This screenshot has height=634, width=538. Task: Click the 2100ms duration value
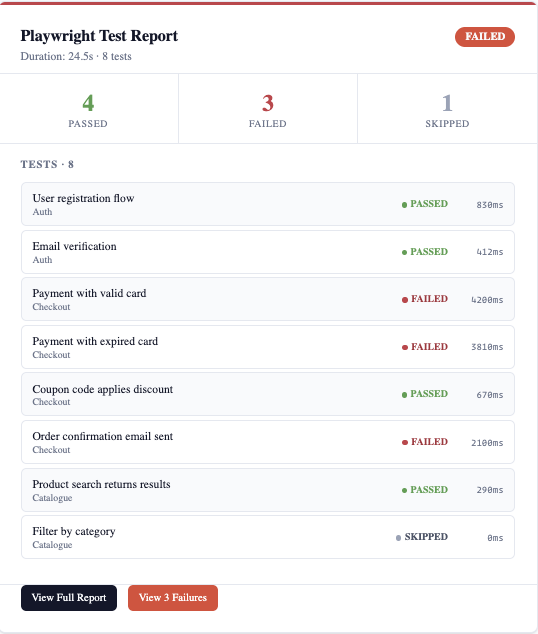coord(487,443)
